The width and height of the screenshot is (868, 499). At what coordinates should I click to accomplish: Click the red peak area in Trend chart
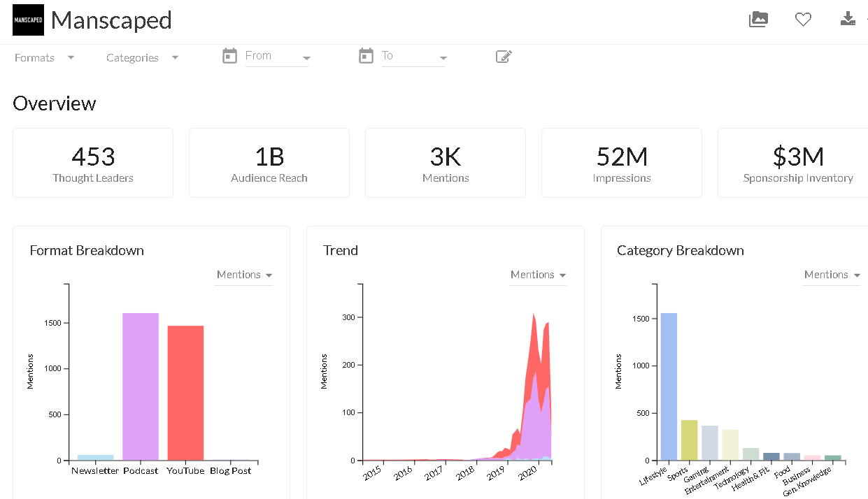coord(534,349)
